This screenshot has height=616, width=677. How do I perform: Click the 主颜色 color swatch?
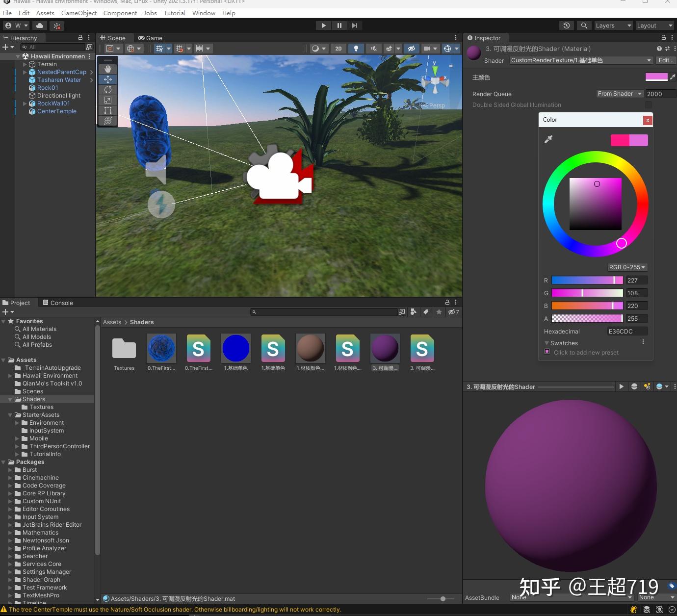tap(657, 77)
